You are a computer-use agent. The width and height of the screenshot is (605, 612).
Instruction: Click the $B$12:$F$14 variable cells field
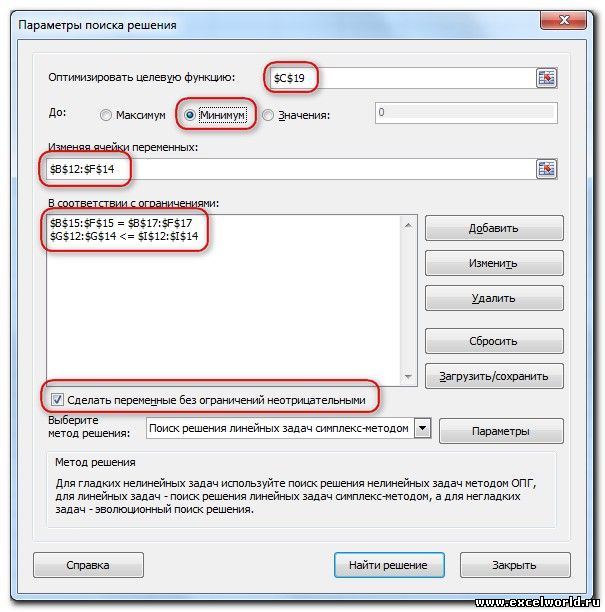coord(291,169)
